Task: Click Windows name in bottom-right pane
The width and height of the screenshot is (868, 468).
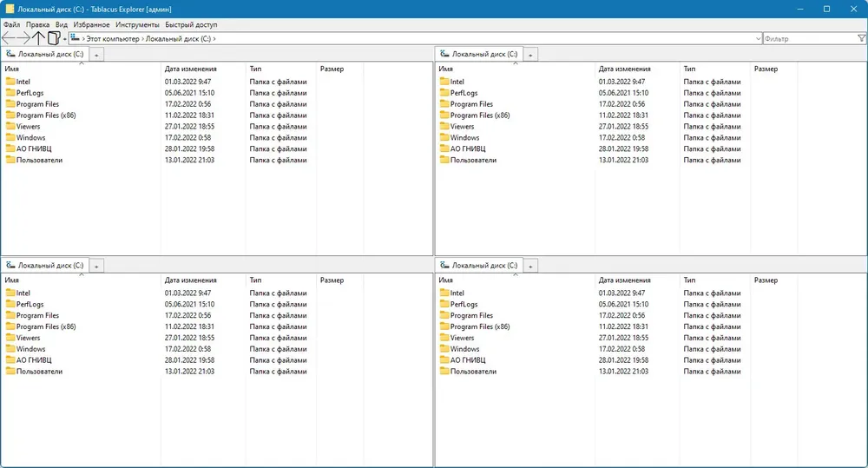Action: click(465, 349)
